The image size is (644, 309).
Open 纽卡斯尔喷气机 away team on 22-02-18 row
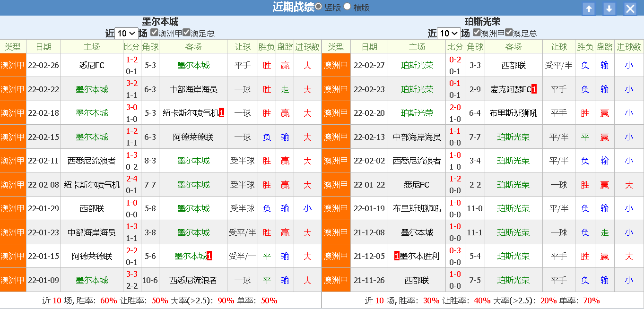pos(191,113)
